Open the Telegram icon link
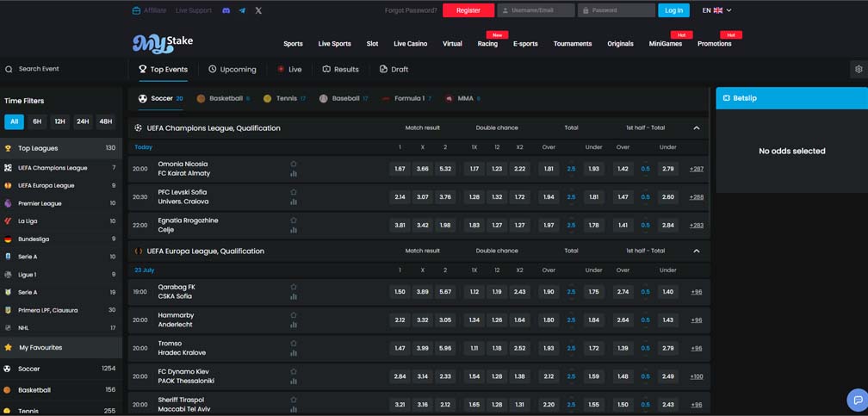868x416 pixels. (243, 10)
